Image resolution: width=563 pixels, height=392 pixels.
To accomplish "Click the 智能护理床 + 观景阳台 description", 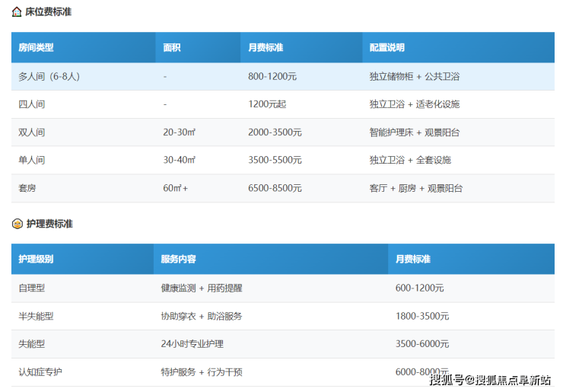I will [415, 132].
